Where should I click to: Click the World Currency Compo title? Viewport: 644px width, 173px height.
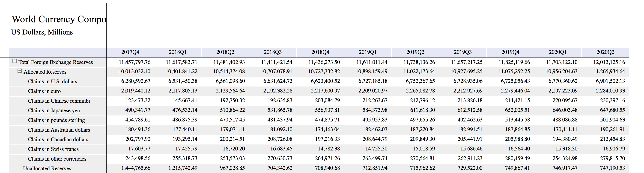click(x=59, y=19)
